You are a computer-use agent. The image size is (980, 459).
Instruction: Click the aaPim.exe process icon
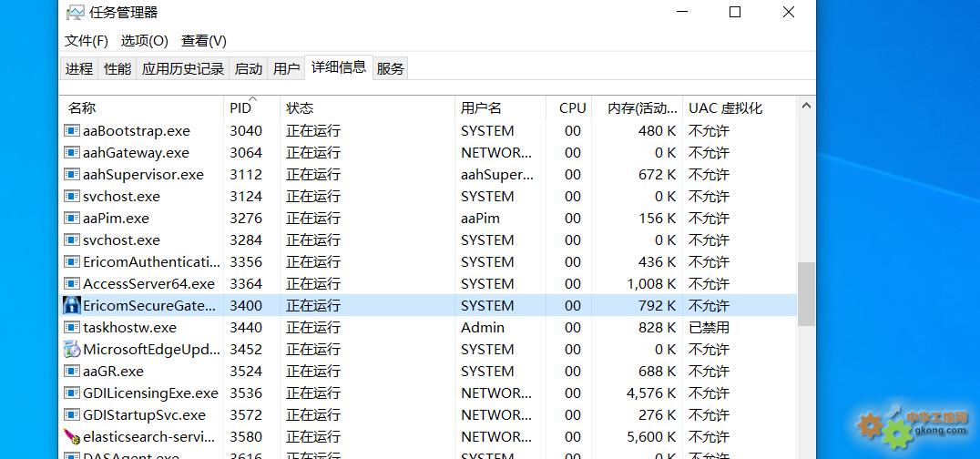pyautogui.click(x=73, y=219)
